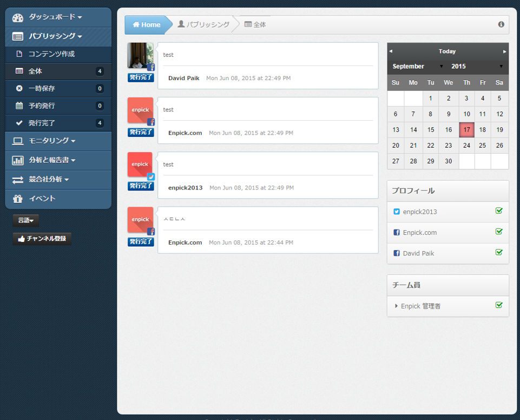Click David Paik's profile photo thumbnail

point(140,56)
